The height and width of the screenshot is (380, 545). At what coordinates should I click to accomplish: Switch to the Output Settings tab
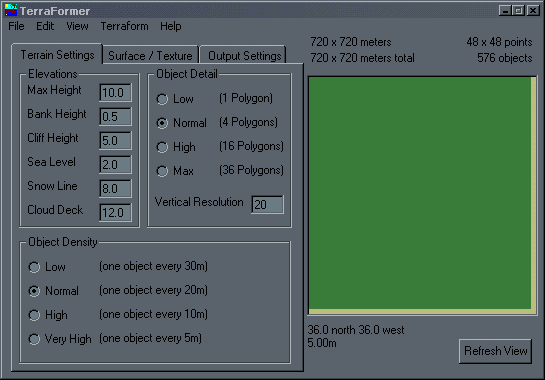[244, 56]
